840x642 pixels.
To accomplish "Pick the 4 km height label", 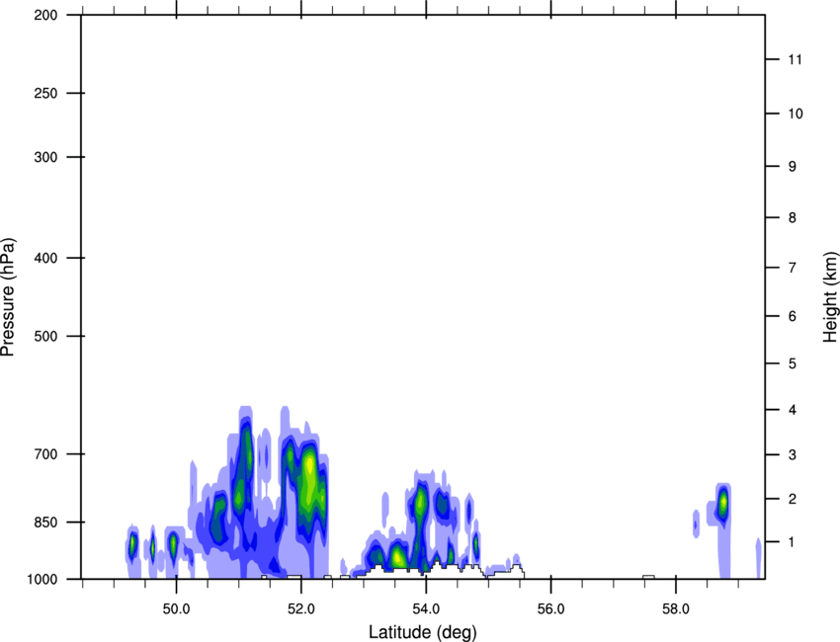I will click(793, 410).
